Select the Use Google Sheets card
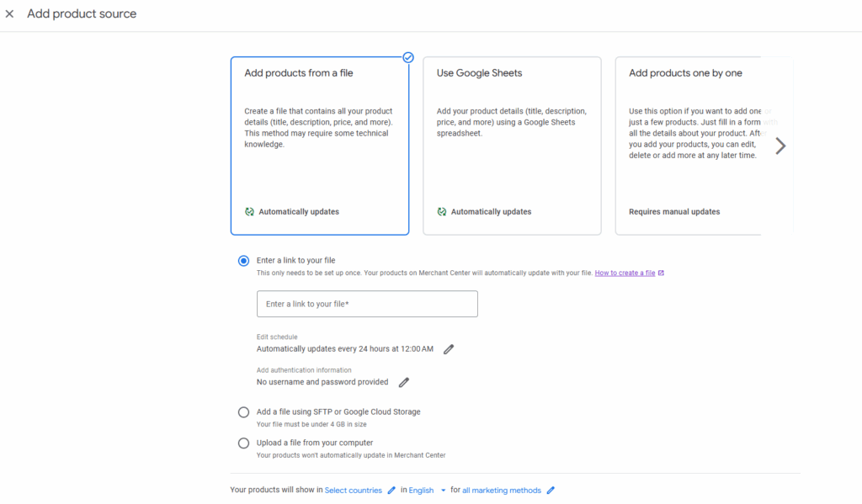 click(512, 145)
